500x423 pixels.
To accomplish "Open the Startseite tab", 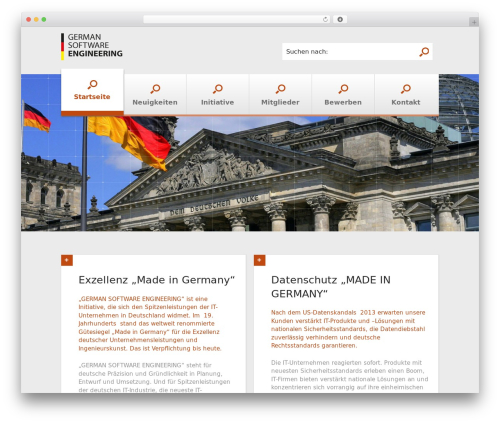I will [x=92, y=92].
